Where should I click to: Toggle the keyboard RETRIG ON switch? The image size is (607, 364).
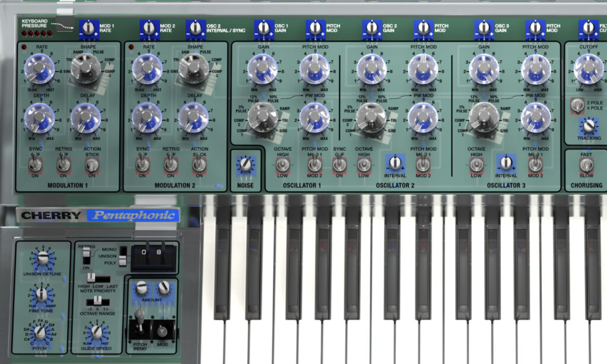[x=86, y=256]
